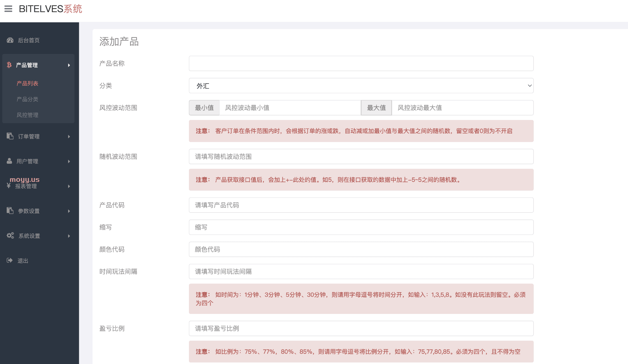This screenshot has width=628, height=364.
Task: Focus the 产品名称 input field
Action: click(x=361, y=63)
